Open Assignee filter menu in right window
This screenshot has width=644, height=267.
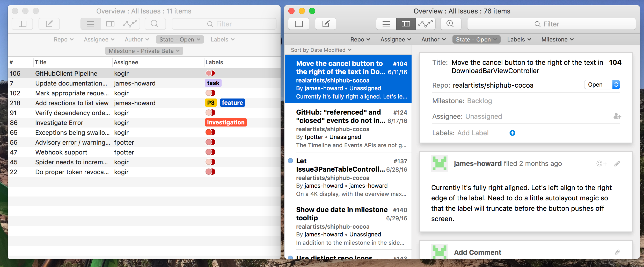coord(396,39)
